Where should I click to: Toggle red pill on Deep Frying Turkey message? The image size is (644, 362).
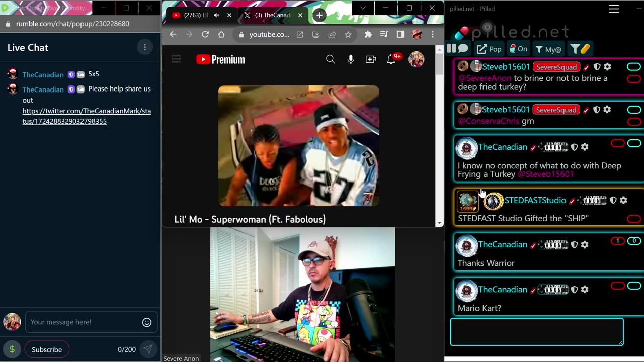tap(618, 143)
